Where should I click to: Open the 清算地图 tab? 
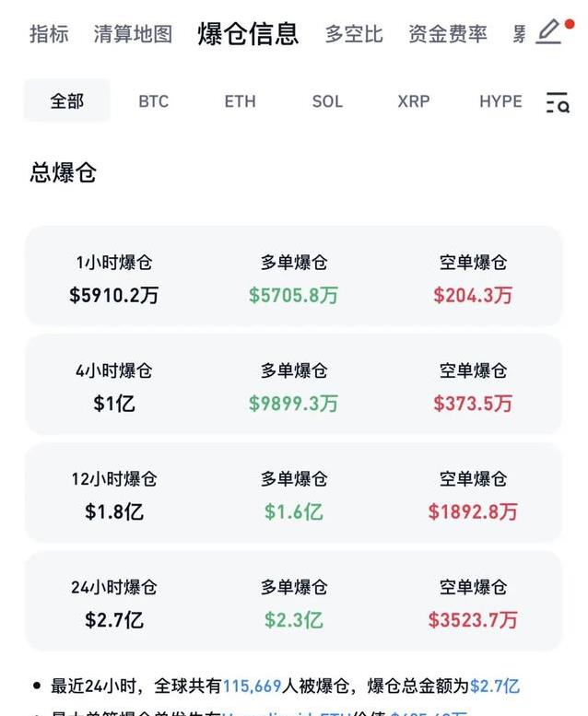(x=133, y=34)
